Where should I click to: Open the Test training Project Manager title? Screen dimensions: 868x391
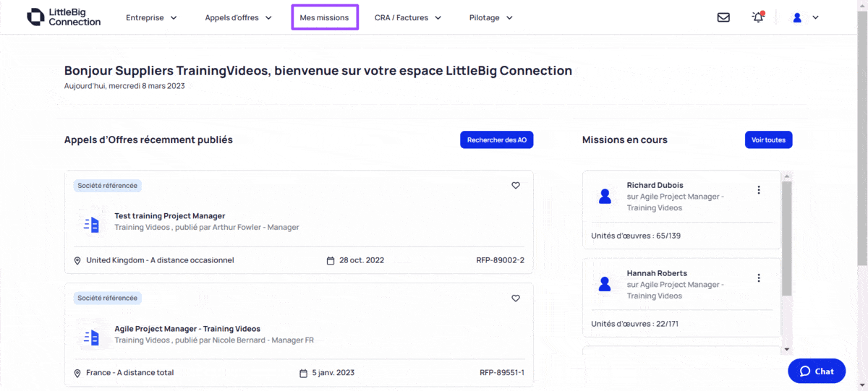pyautogui.click(x=170, y=216)
